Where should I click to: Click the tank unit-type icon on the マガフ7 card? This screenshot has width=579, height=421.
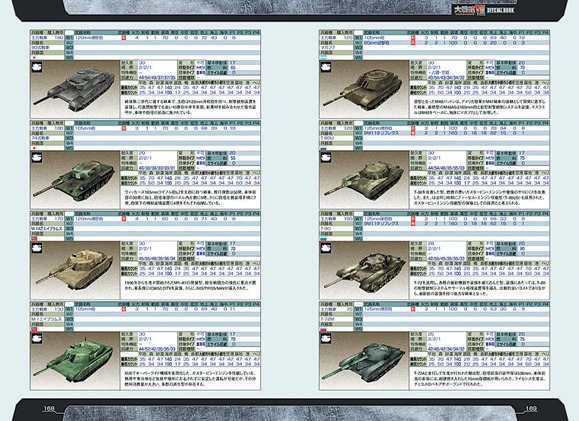pos(326,67)
